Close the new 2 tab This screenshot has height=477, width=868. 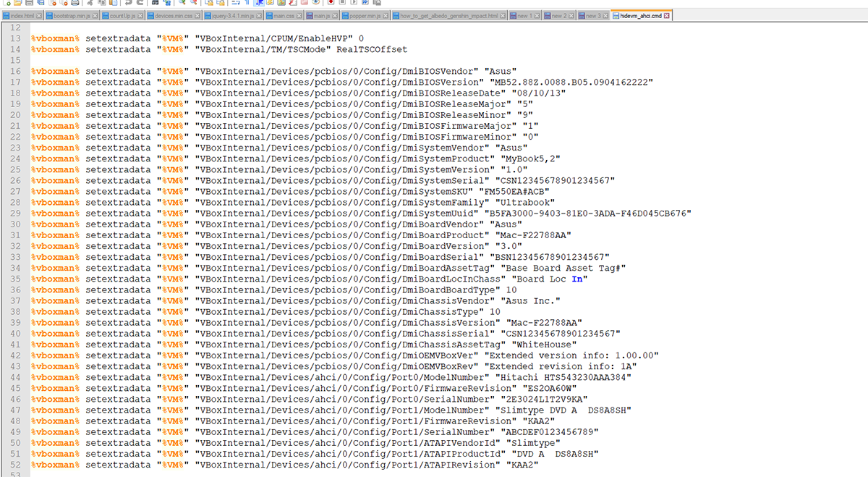571,16
